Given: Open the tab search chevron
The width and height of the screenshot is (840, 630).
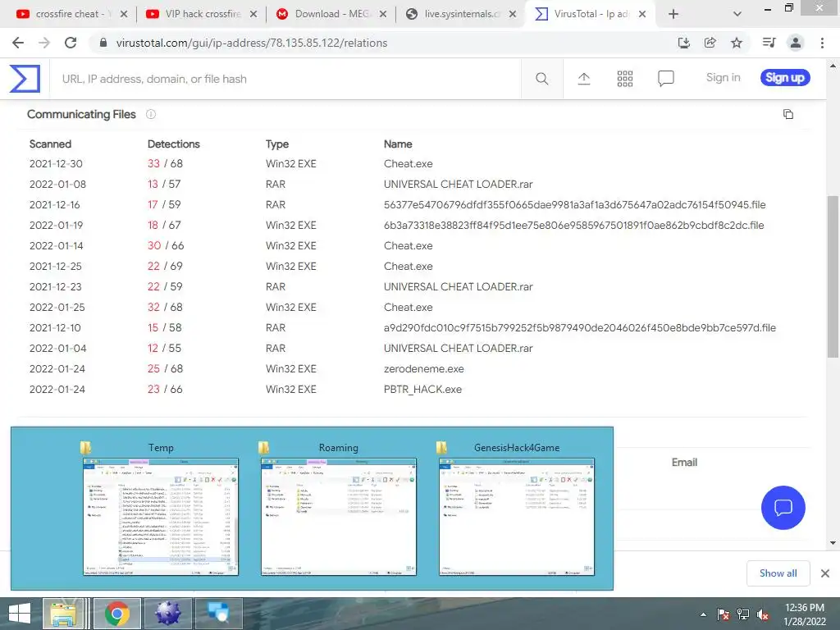Looking at the screenshot, I should point(737,14).
